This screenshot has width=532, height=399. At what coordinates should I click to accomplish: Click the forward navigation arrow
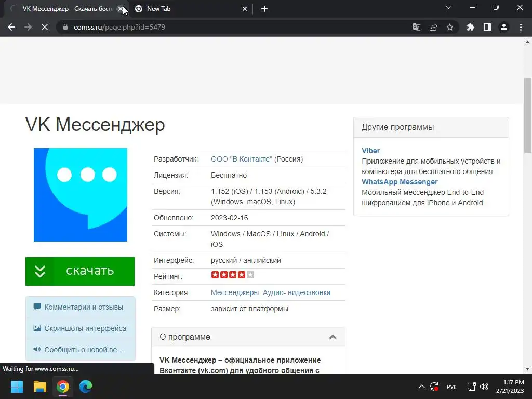28,27
